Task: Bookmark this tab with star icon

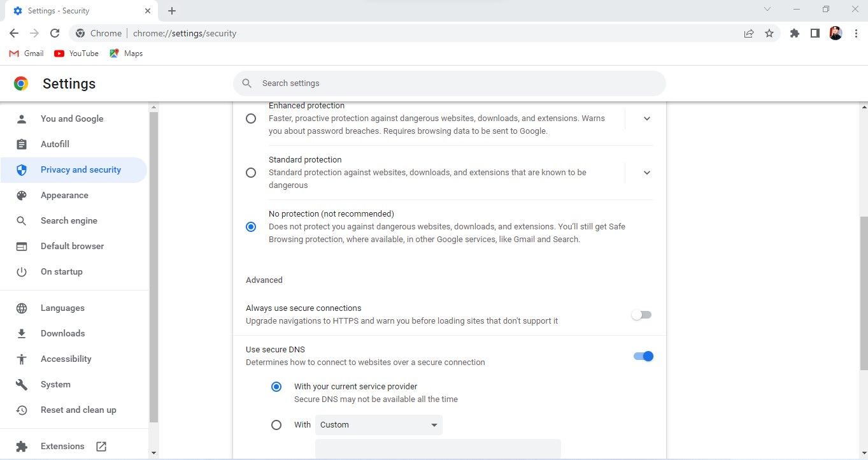Action: click(x=769, y=33)
